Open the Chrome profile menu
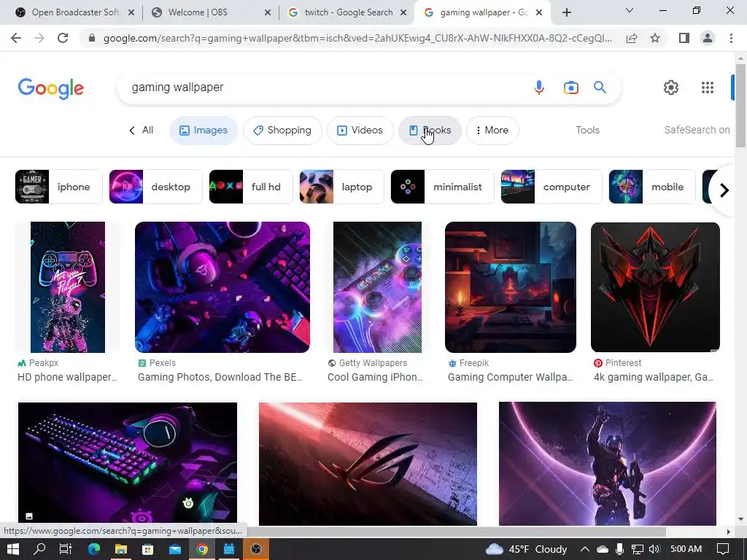Image resolution: width=747 pixels, height=560 pixels. (x=708, y=38)
